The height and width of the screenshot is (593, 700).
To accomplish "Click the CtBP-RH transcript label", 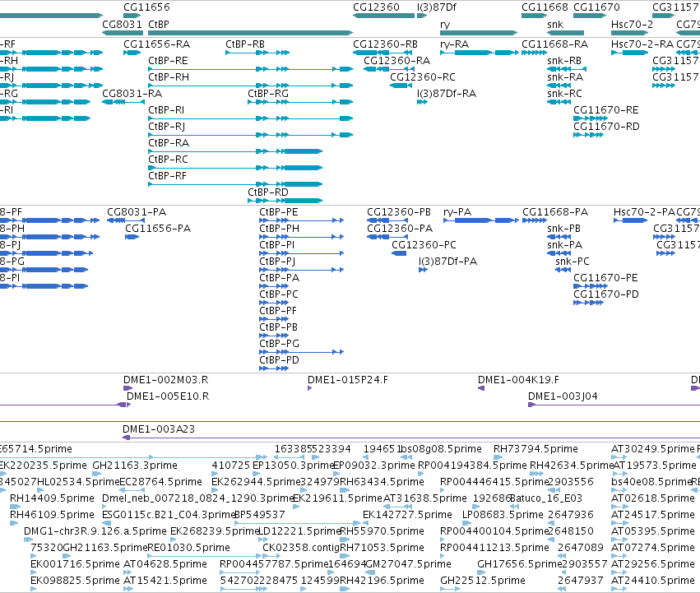I will click(x=169, y=77).
